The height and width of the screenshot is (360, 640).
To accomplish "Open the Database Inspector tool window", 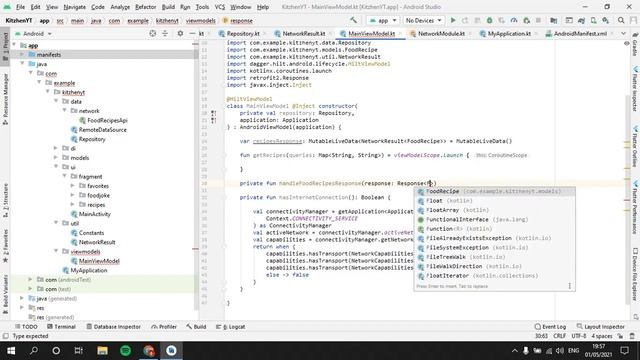I will coord(113,327).
